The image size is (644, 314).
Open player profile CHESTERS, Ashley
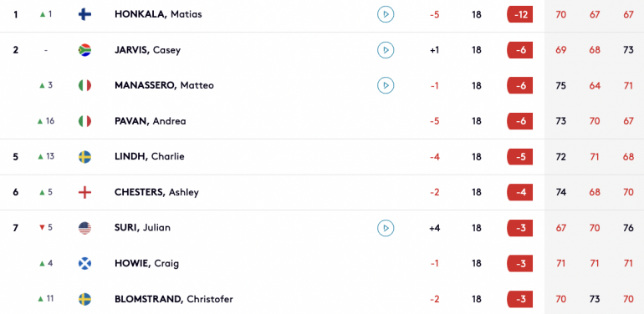[157, 192]
